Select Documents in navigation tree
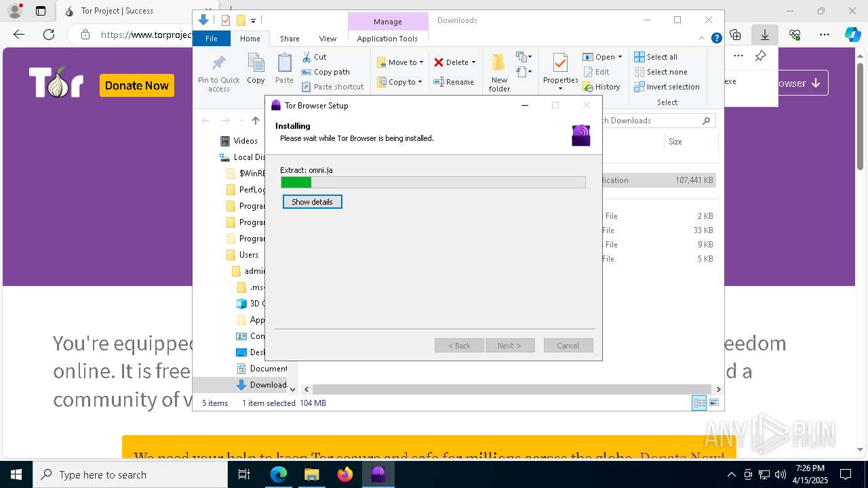This screenshot has height=488, width=868. tap(261, 369)
